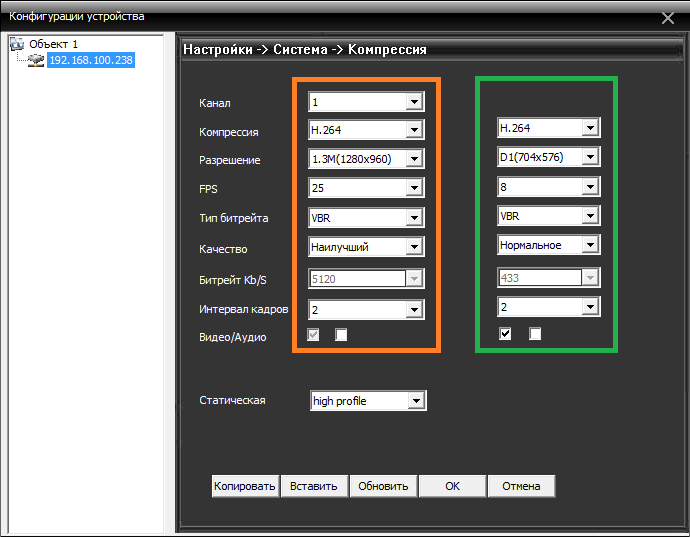690x537 pixels.
Task: Open sub stream H.264 compression dropdown
Action: click(x=549, y=128)
